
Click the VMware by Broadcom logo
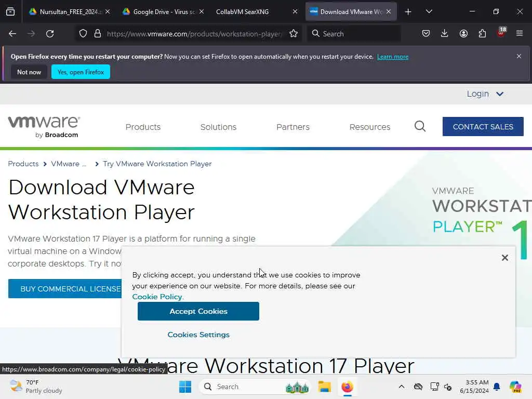click(x=44, y=127)
